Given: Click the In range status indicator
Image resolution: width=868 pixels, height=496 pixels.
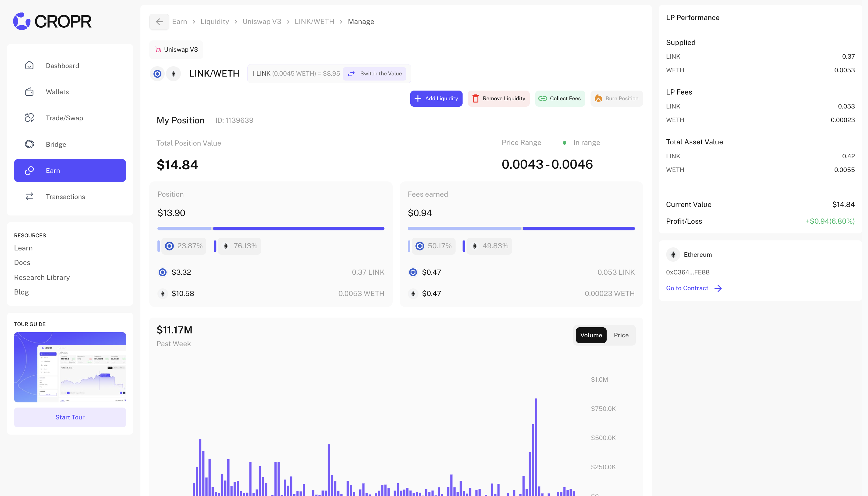Looking at the screenshot, I should tap(582, 143).
